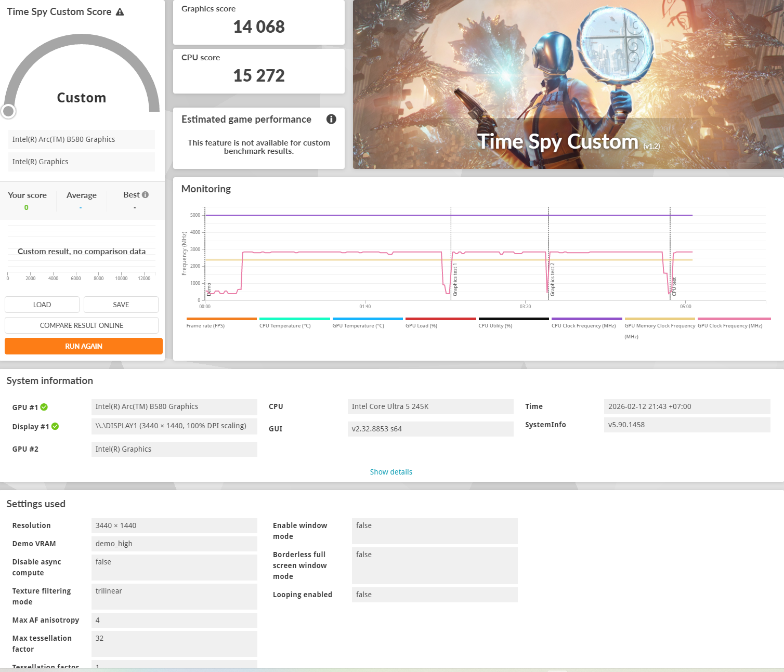Click the warning triangle beside Time Spy Custom Score
The height and width of the screenshot is (672, 784).
tap(120, 12)
